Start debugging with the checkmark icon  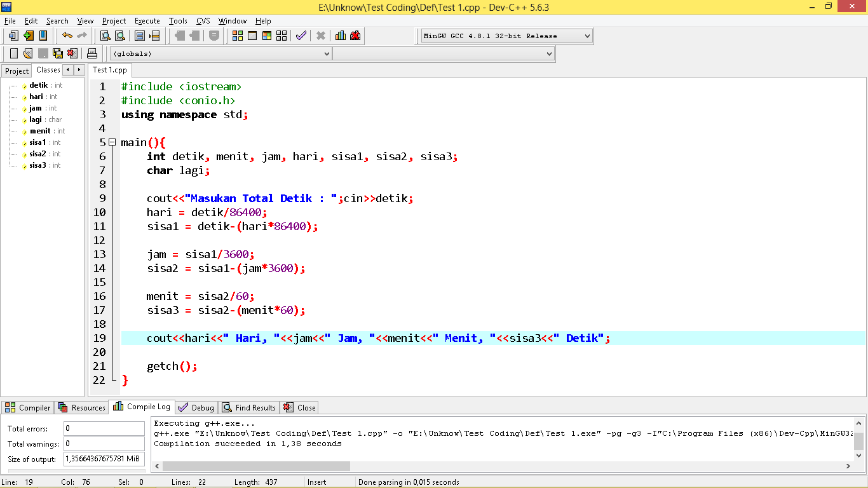point(301,36)
